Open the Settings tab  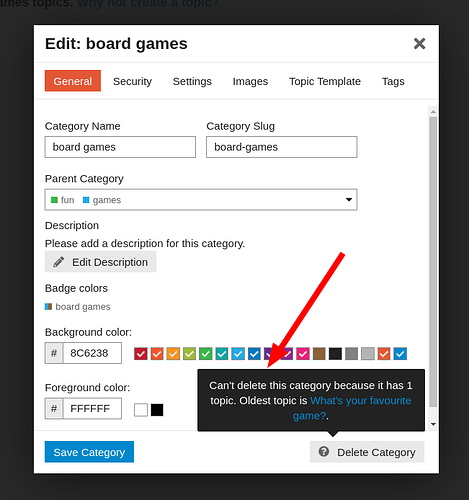192,81
